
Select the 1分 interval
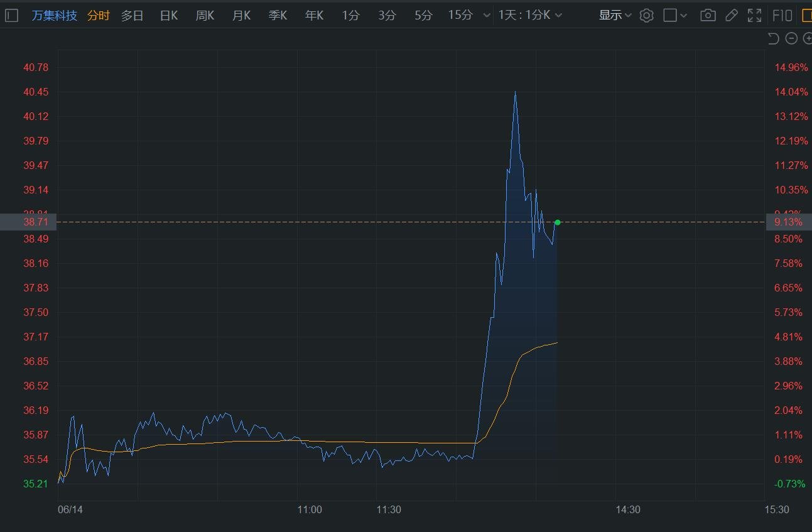[351, 16]
